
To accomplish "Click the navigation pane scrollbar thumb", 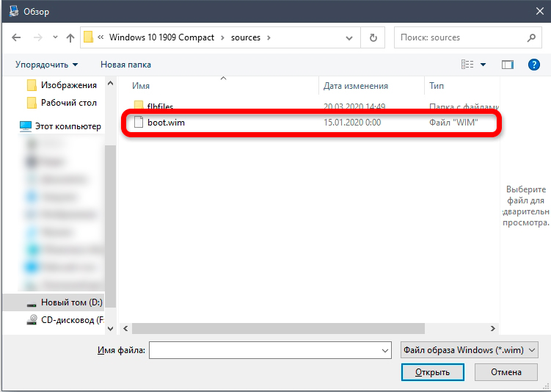I will [110, 226].
